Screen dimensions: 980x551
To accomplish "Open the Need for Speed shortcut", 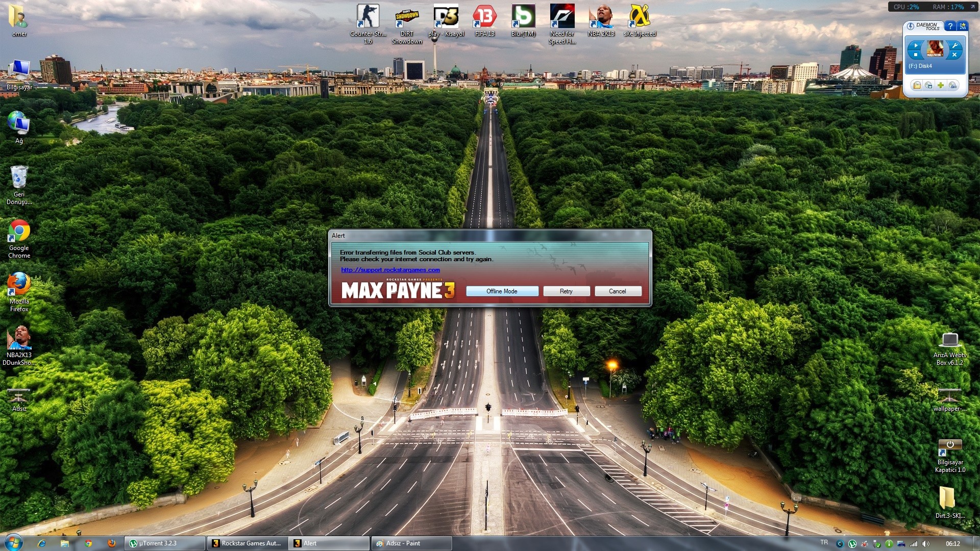I will pyautogui.click(x=562, y=24).
